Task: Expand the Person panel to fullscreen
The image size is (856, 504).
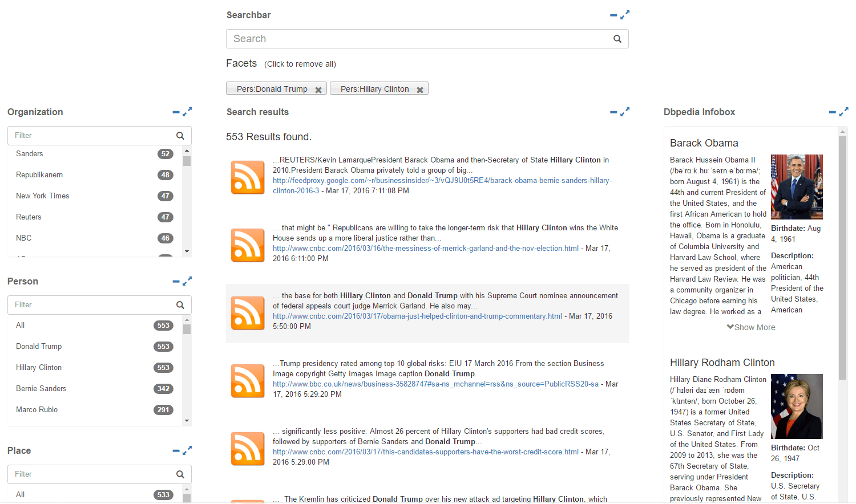Action: click(187, 281)
